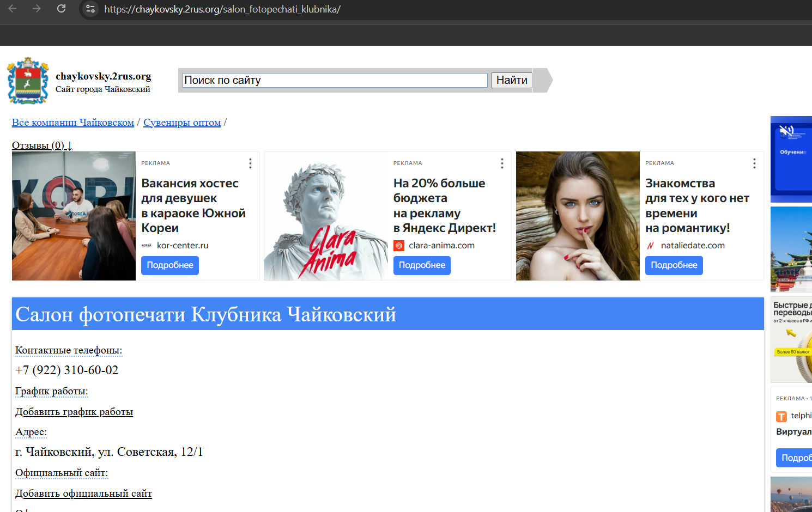Click the browser back arrow
Screen dimensions: 812x512
tap(13, 9)
